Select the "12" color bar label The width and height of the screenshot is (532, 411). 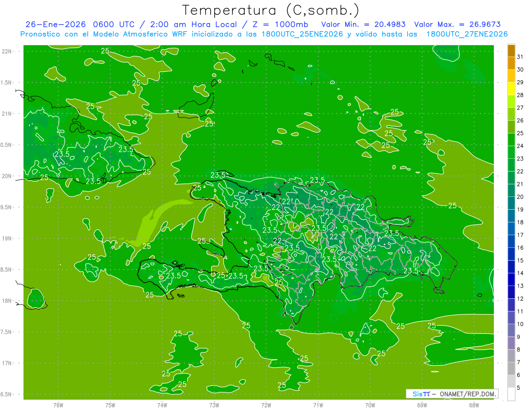pos(520,299)
